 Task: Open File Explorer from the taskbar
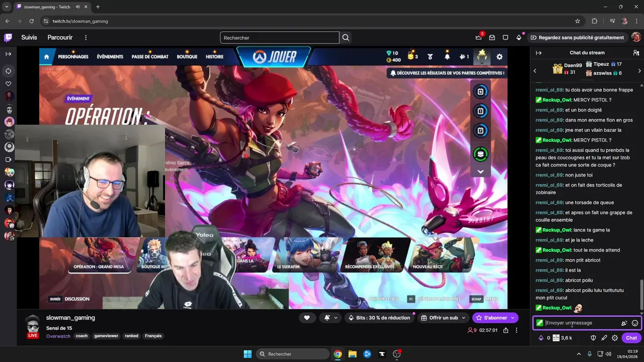click(352, 354)
